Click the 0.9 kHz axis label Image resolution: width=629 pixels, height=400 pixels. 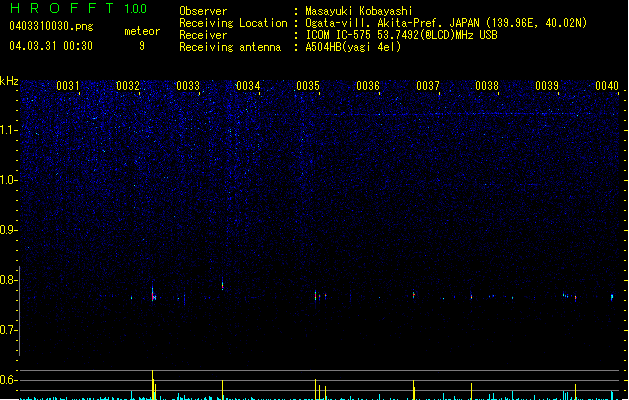(8, 230)
